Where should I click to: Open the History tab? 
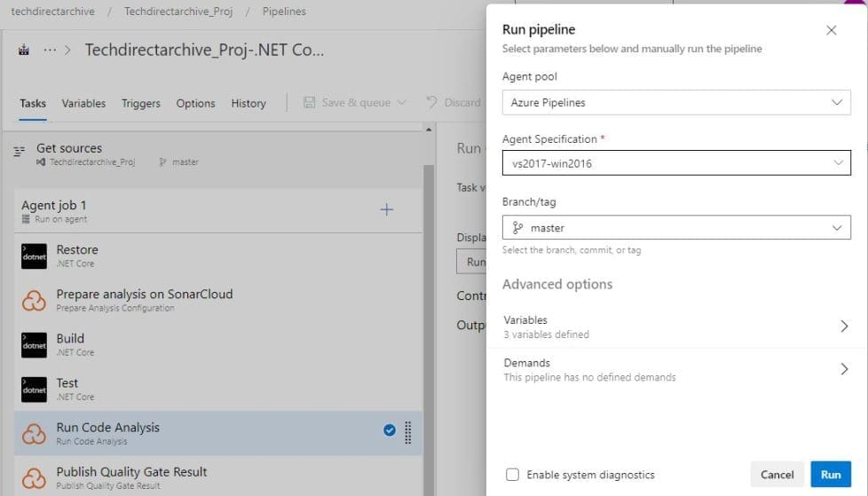tap(249, 103)
